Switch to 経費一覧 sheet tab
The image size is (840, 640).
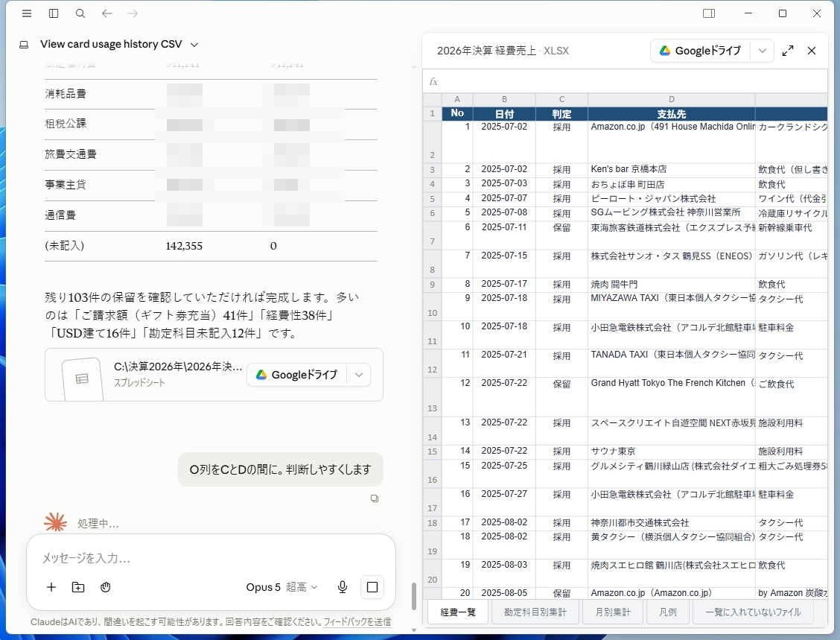[457, 612]
